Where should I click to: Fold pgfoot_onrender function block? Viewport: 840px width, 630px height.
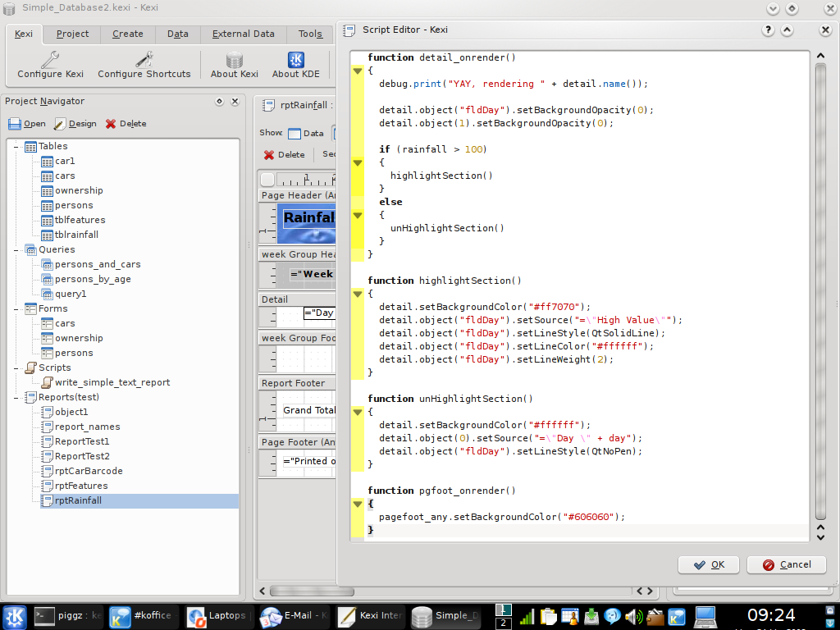[358, 504]
